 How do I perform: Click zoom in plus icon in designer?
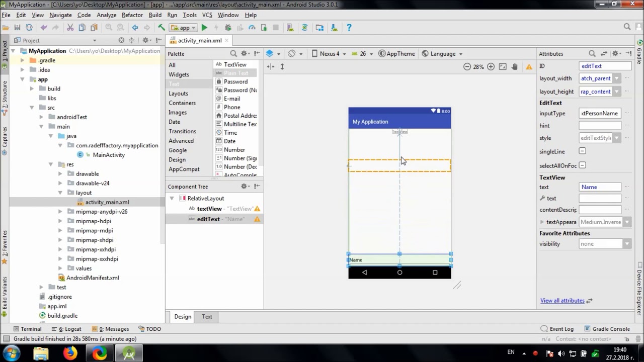(x=491, y=66)
